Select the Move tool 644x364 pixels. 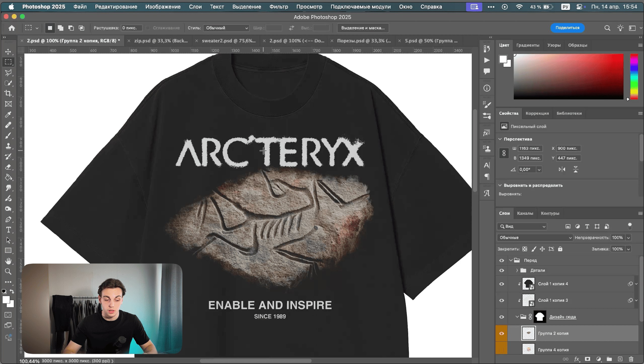coord(8,52)
